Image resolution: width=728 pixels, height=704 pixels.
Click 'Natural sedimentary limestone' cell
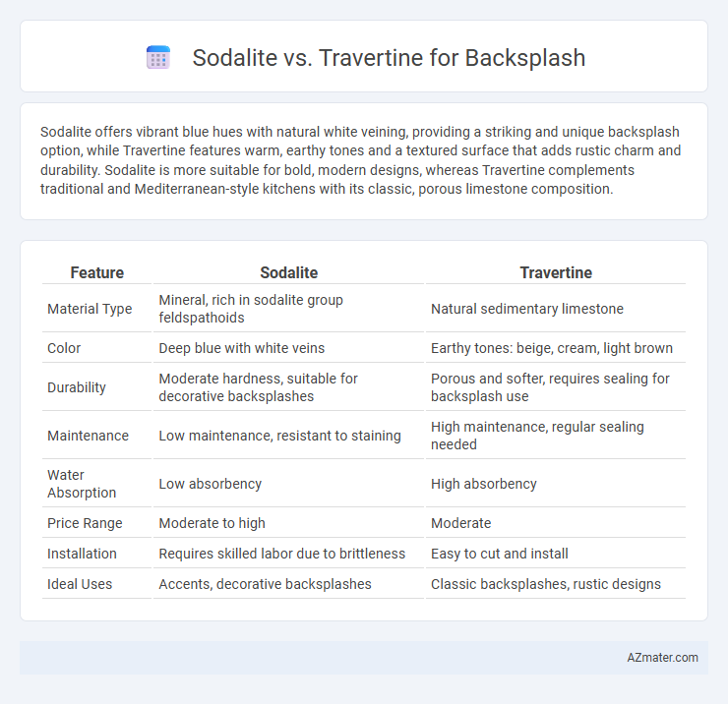pyautogui.click(x=527, y=309)
